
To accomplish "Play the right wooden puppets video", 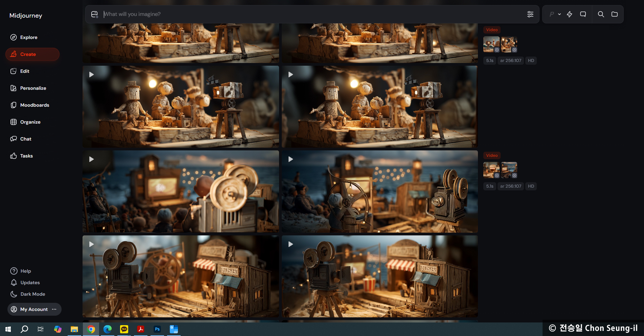I will click(x=380, y=107).
